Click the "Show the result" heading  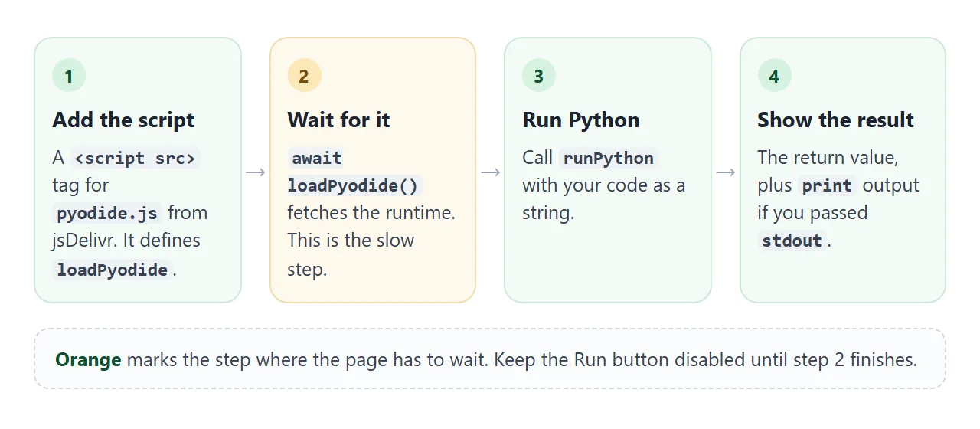835,120
